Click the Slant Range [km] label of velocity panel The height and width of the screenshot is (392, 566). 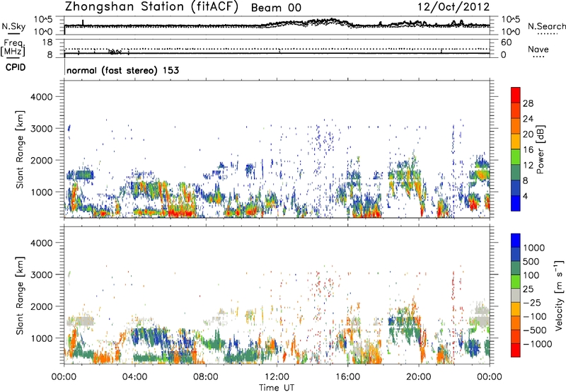pos(20,296)
